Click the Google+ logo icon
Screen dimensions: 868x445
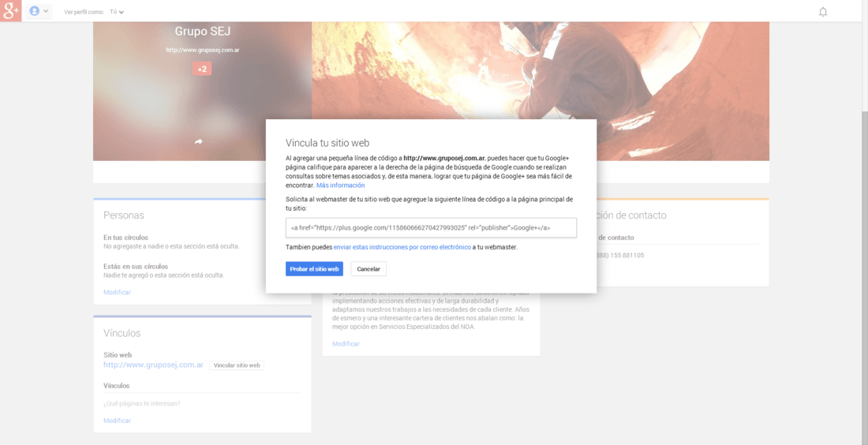(x=10, y=10)
